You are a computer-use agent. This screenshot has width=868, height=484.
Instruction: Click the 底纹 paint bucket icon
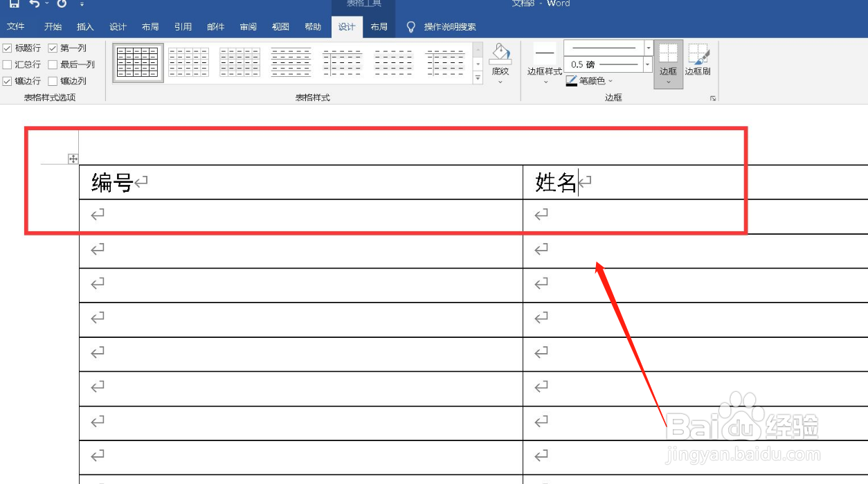[500, 53]
